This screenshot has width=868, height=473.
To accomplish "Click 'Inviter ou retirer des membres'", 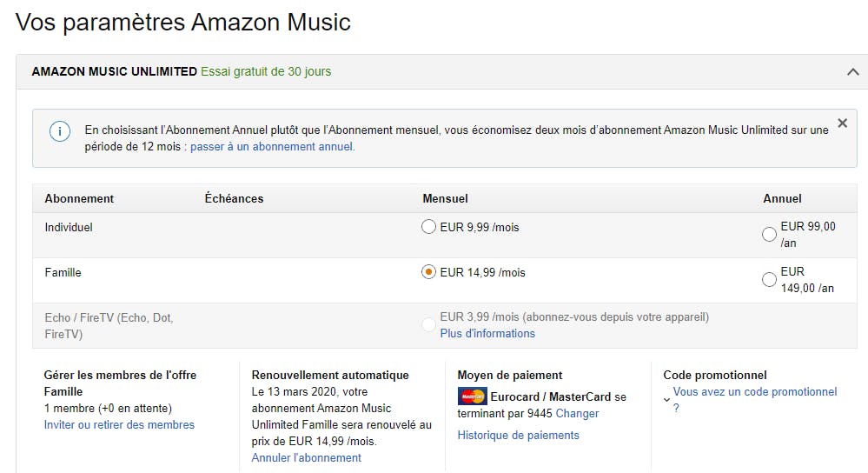I will (119, 424).
